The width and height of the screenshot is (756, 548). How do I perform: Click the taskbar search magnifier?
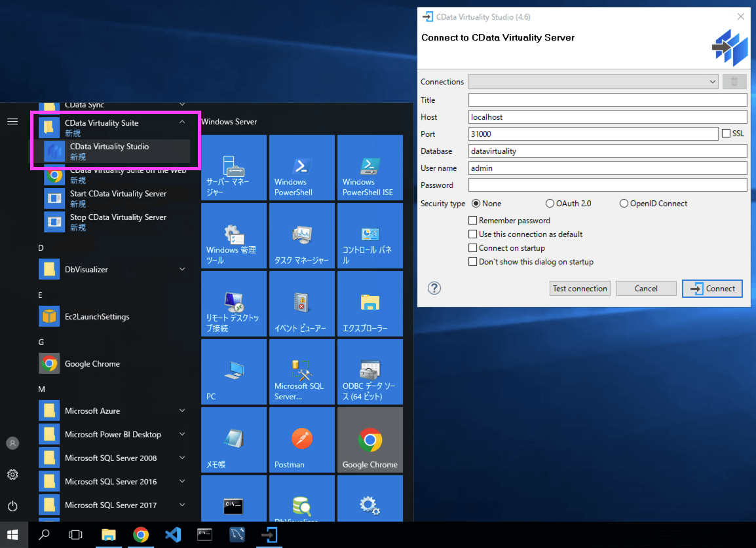point(45,535)
